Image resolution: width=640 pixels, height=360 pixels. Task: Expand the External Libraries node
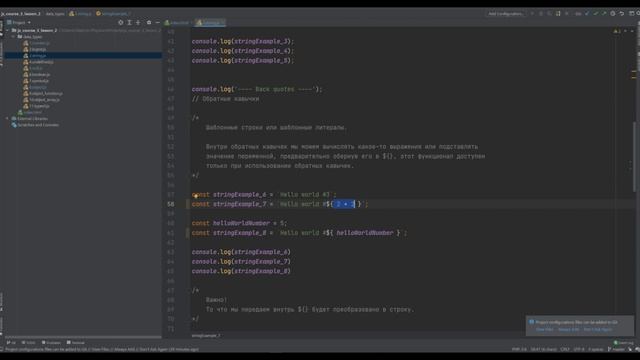(x=7, y=118)
